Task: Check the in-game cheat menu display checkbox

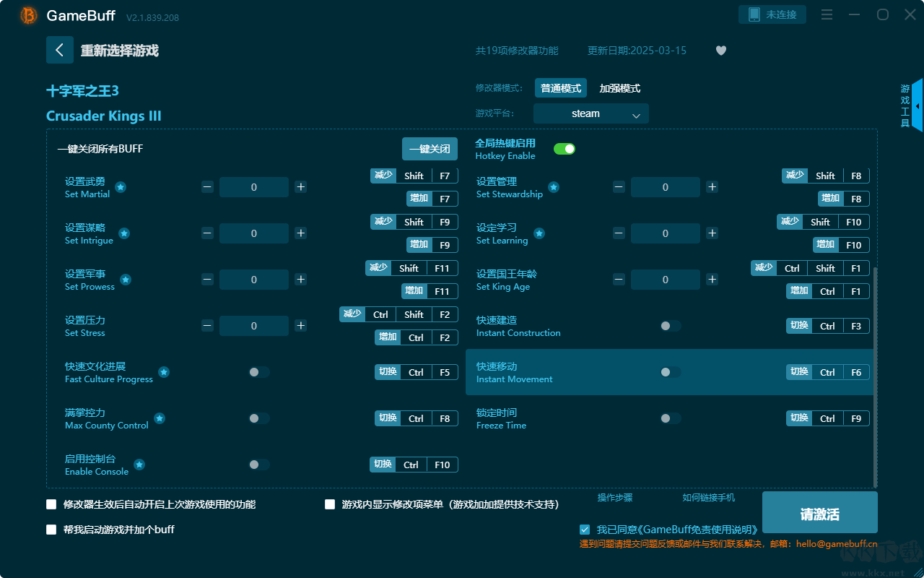Action: (x=330, y=504)
